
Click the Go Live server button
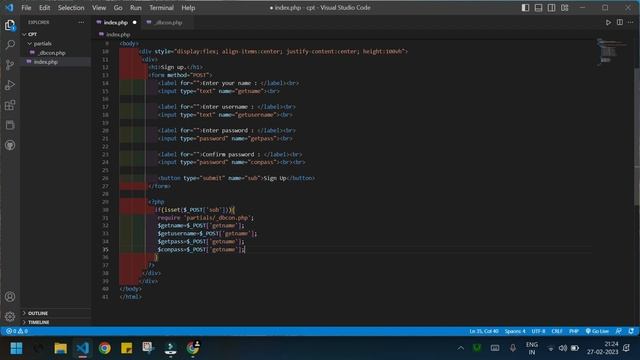coord(597,331)
